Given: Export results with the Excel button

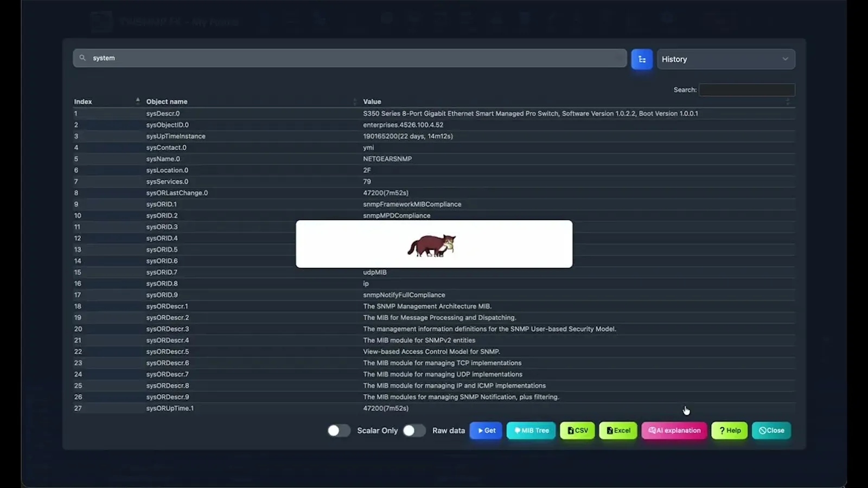Looking at the screenshot, I should coord(618,431).
